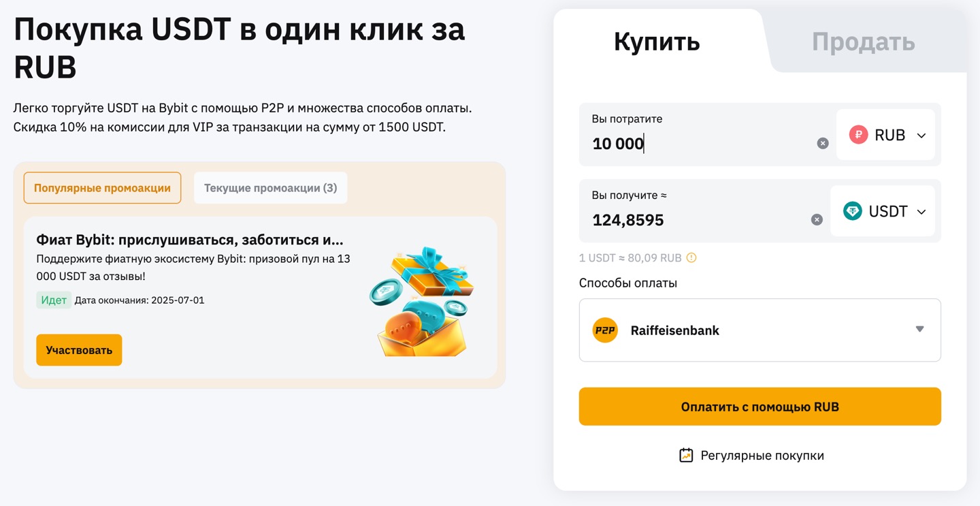The image size is (980, 506).
Task: Open the Регулярные покупки link
Action: tap(762, 456)
